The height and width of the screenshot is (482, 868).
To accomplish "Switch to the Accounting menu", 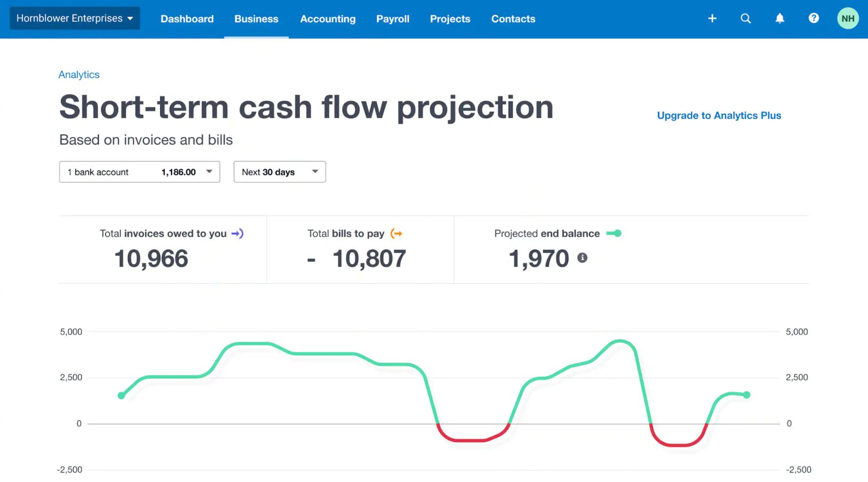I will coord(328,19).
